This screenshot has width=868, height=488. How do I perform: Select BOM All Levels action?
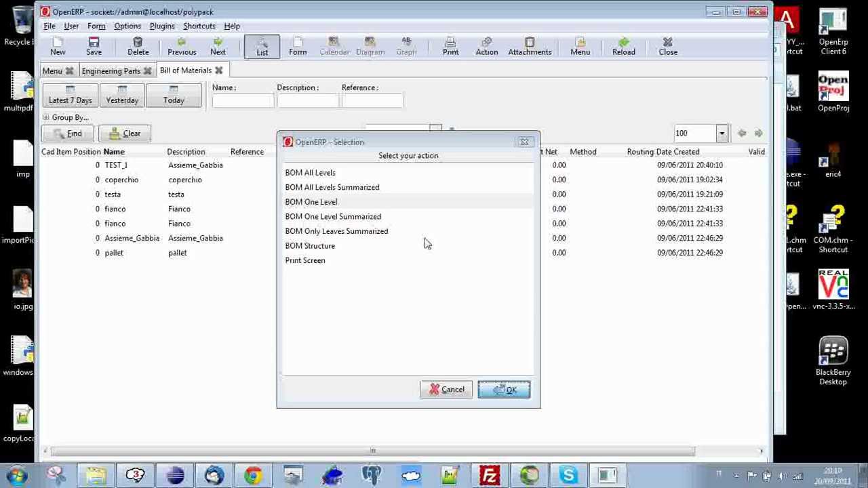pos(310,173)
